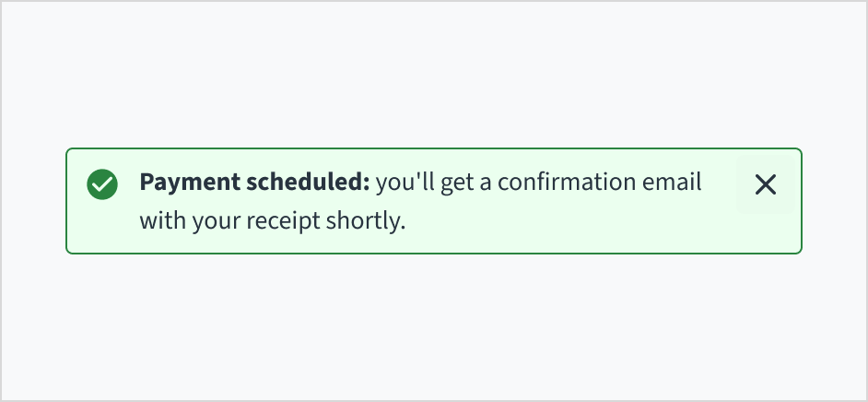Click the X icon in the alert

click(765, 184)
